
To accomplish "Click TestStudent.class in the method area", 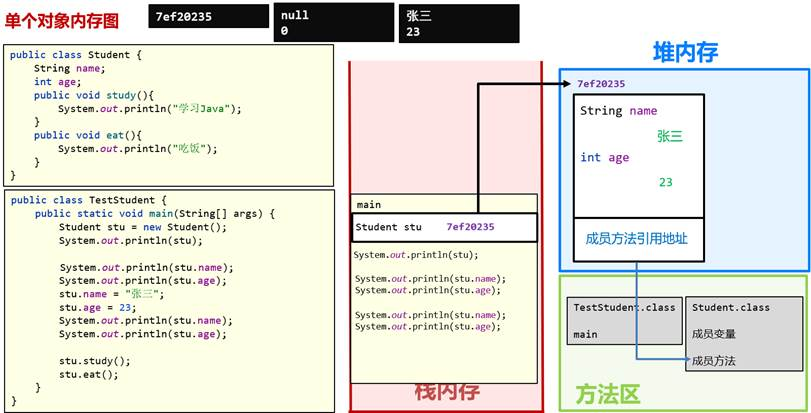I will pos(624,308).
